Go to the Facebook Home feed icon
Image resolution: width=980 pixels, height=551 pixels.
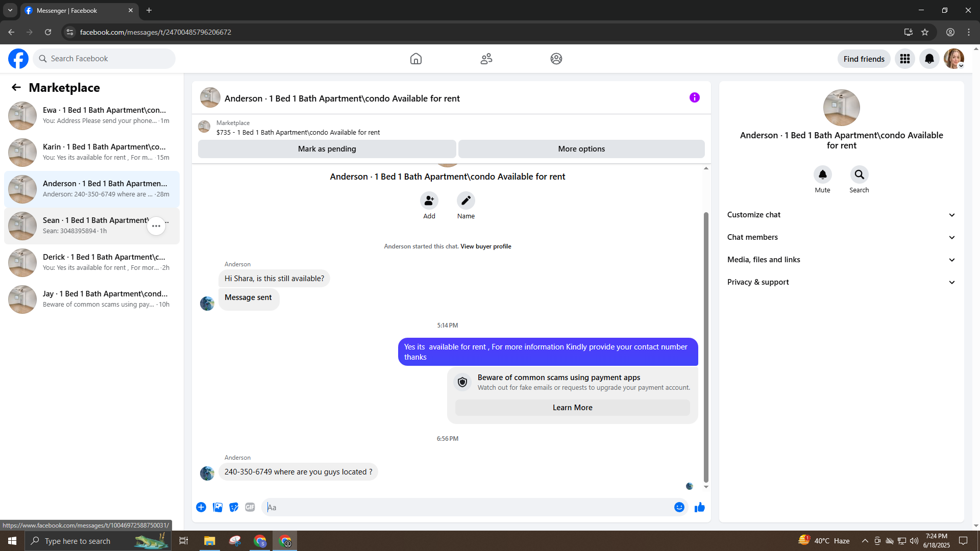(x=416, y=59)
